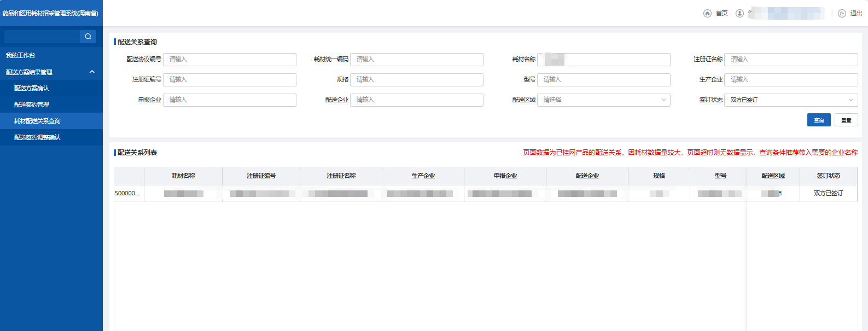Go to 配送签约管理 in sidebar

pos(32,104)
